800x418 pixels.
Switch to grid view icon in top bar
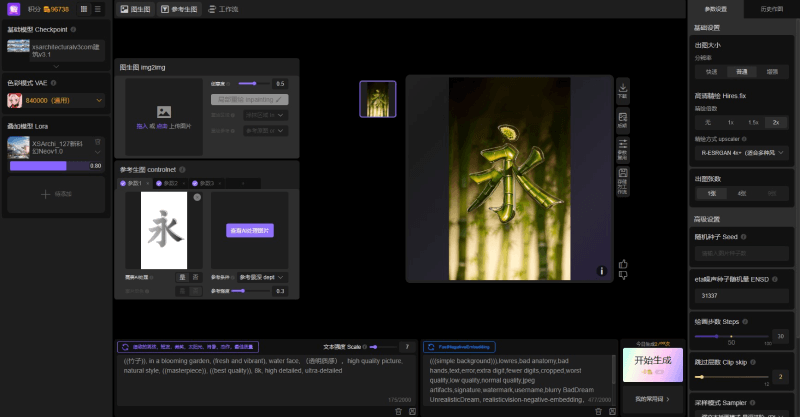83,8
